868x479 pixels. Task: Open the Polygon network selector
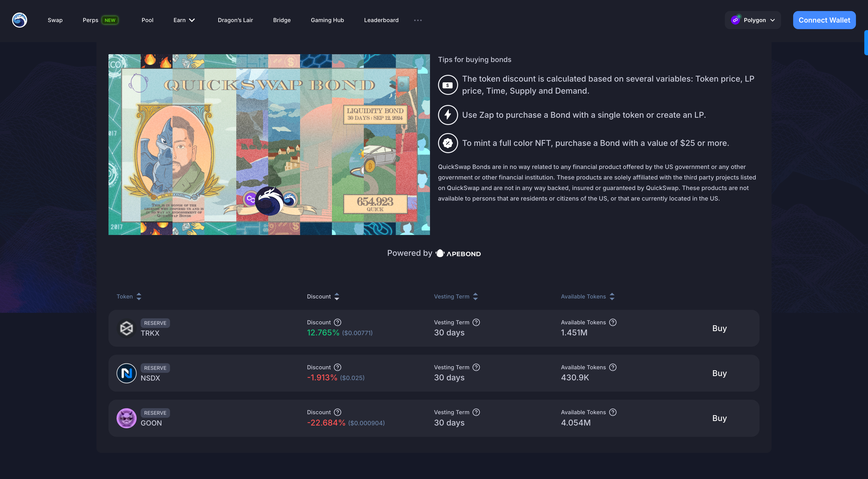(x=753, y=20)
